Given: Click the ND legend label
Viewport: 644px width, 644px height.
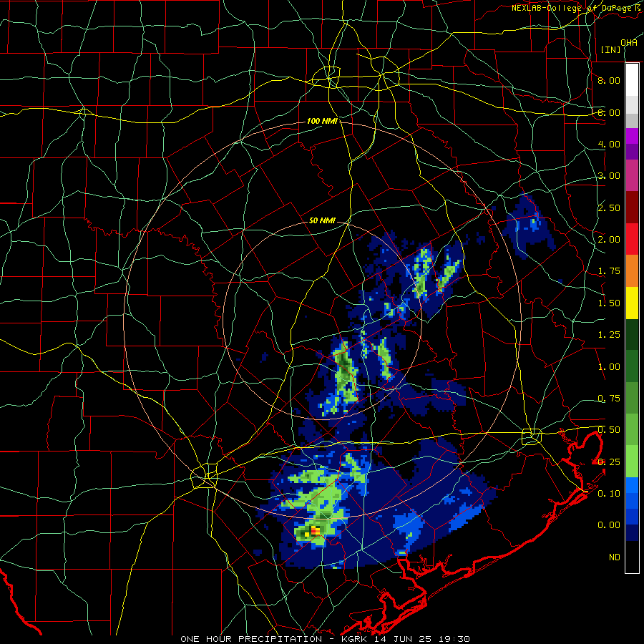Looking at the screenshot, I should pos(615,557).
